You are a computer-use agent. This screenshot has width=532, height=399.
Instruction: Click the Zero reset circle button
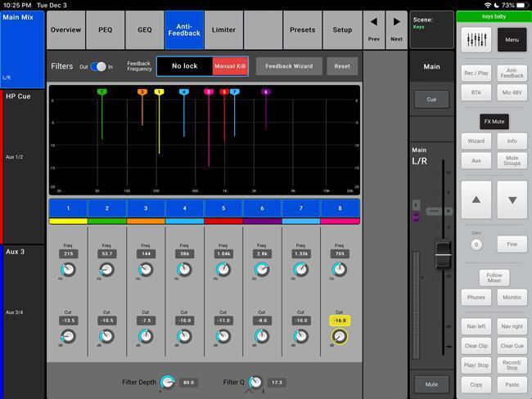(476, 244)
